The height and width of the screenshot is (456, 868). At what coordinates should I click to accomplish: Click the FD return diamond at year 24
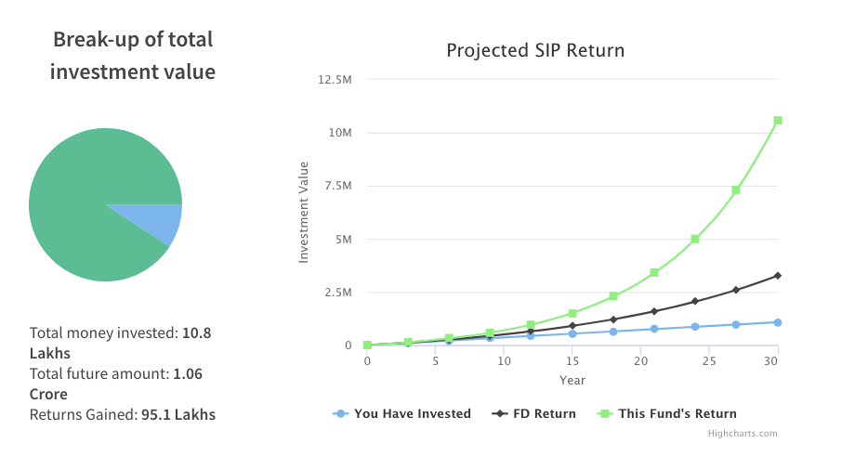click(x=695, y=301)
